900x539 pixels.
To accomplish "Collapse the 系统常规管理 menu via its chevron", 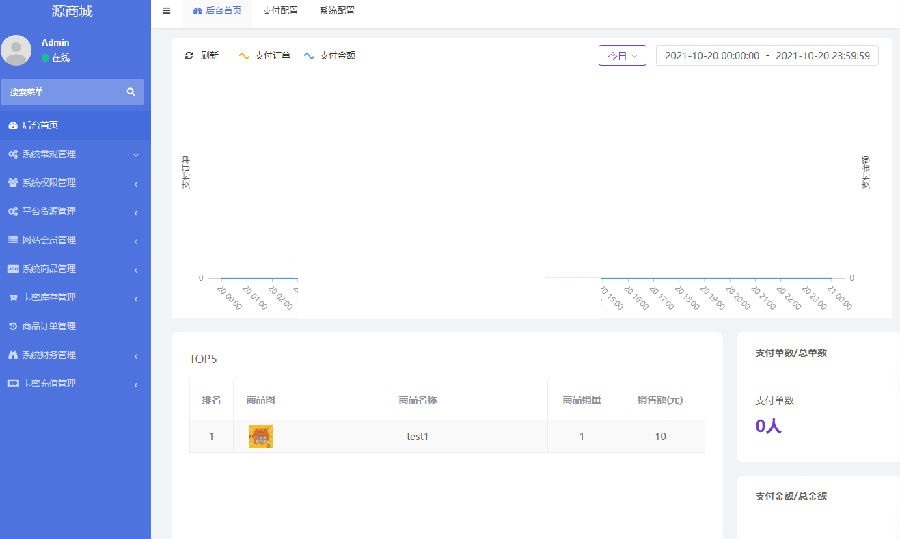I will tap(136, 155).
